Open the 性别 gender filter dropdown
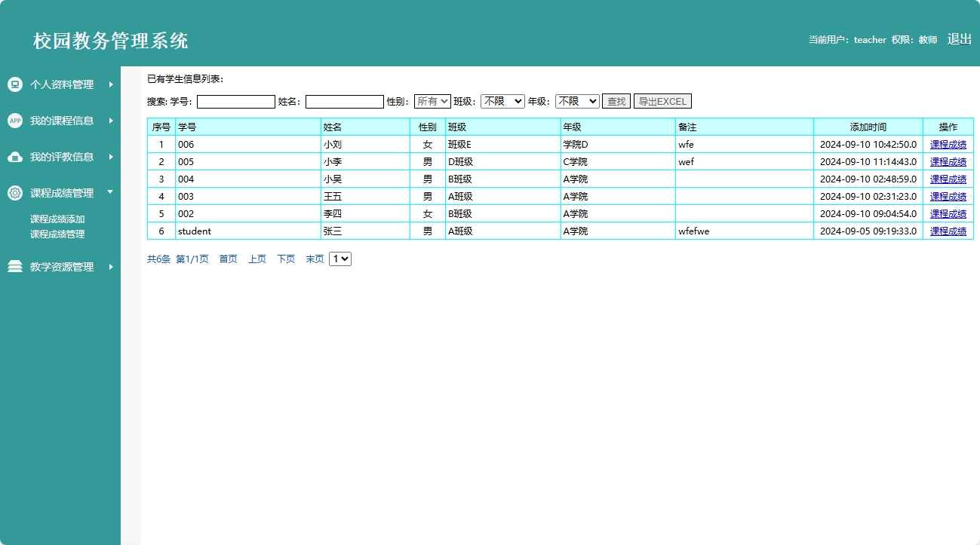The height and width of the screenshot is (545, 980). [x=432, y=101]
